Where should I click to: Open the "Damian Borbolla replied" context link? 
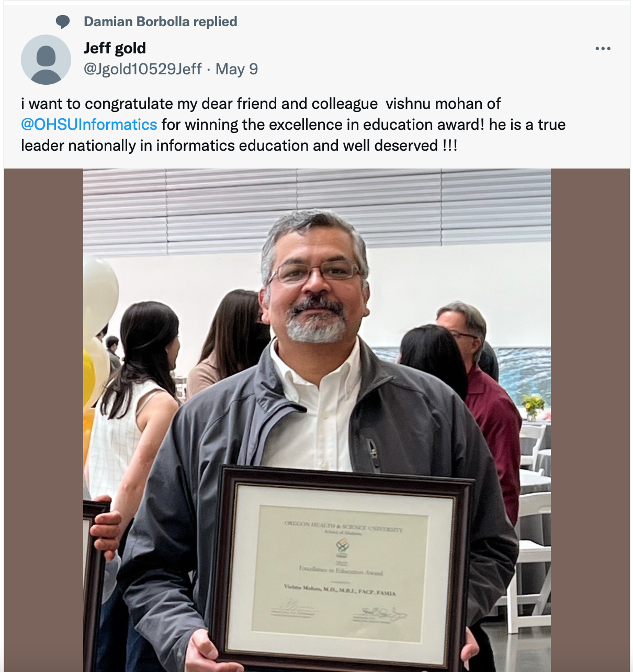(x=160, y=21)
